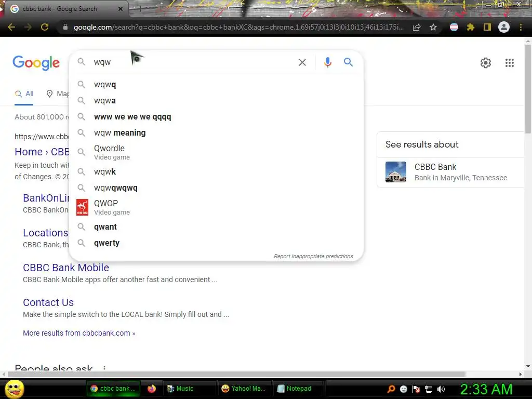The height and width of the screenshot is (399, 532).
Task: Click the Google logo
Action: [x=36, y=63]
